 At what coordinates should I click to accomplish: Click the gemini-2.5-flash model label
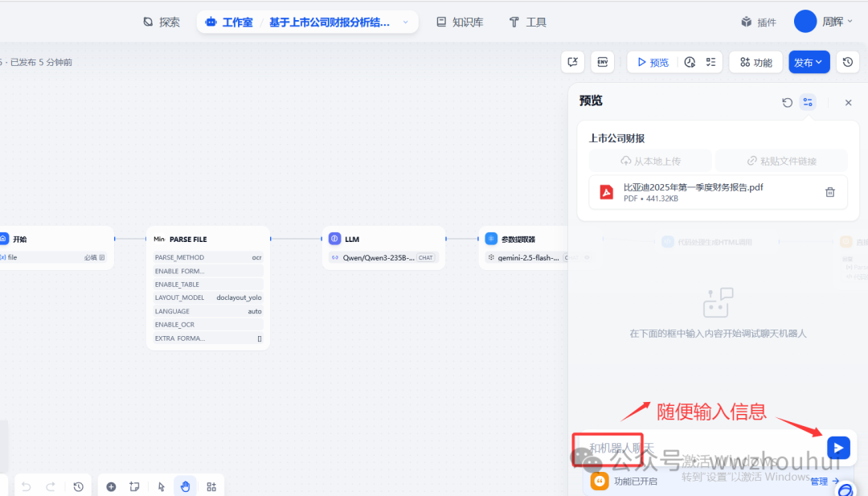tap(528, 257)
